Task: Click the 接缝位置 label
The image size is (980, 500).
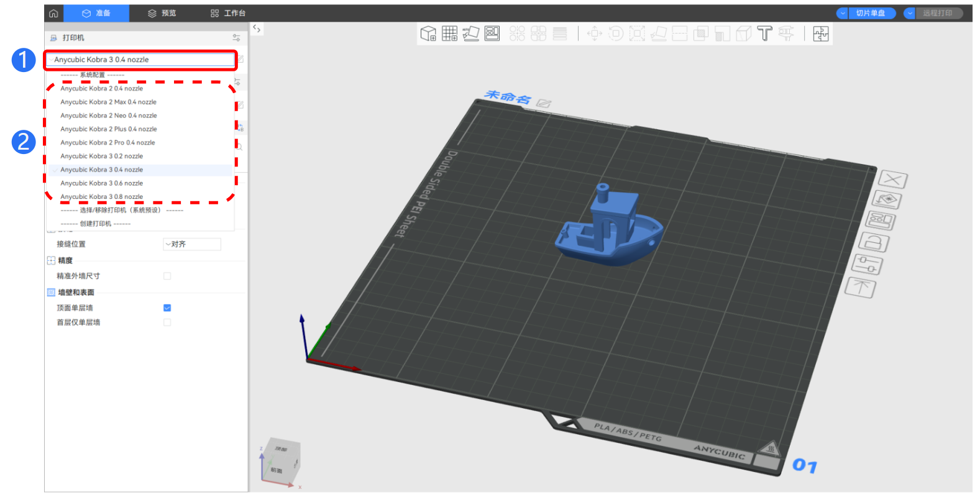Action: [x=71, y=244]
